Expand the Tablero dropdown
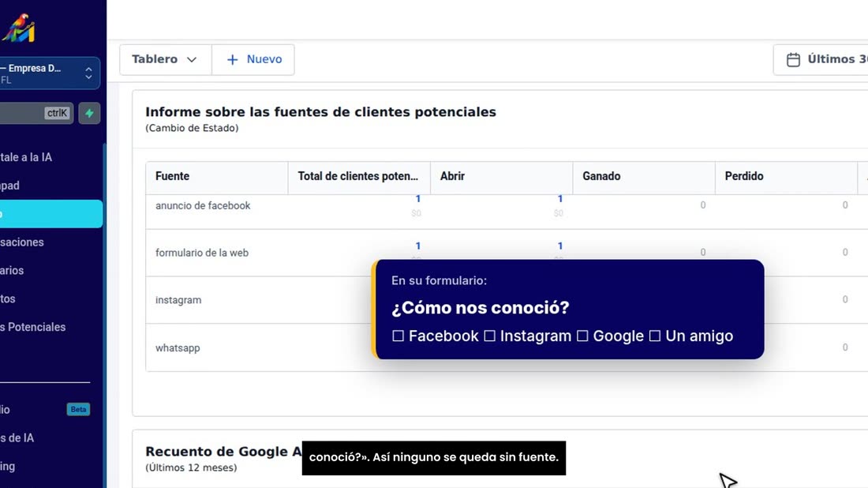 (165, 59)
